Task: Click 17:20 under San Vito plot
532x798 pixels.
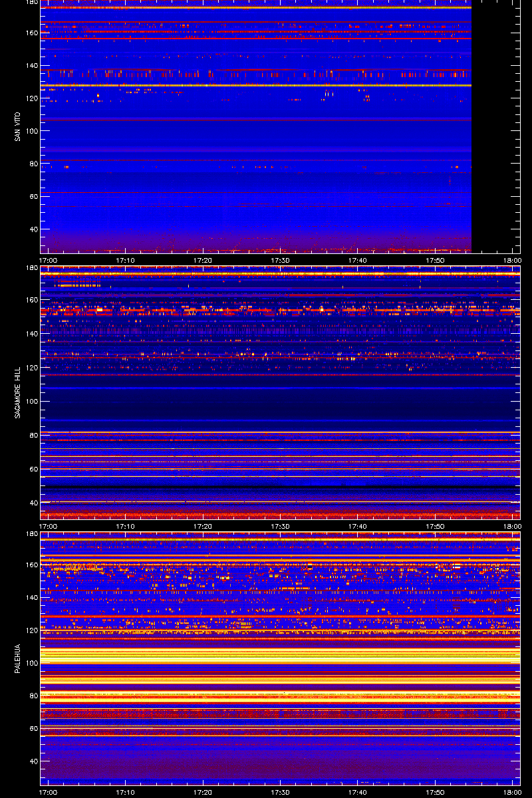Action: (203, 261)
